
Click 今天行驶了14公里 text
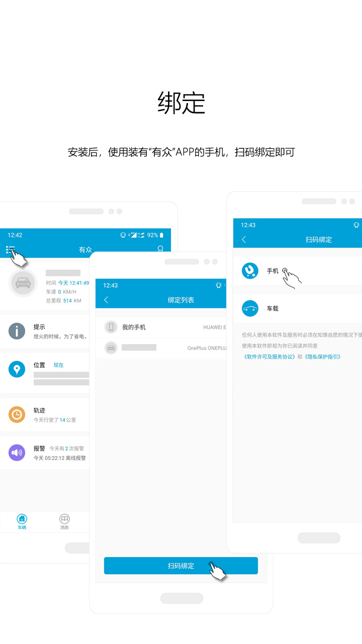tap(55, 420)
